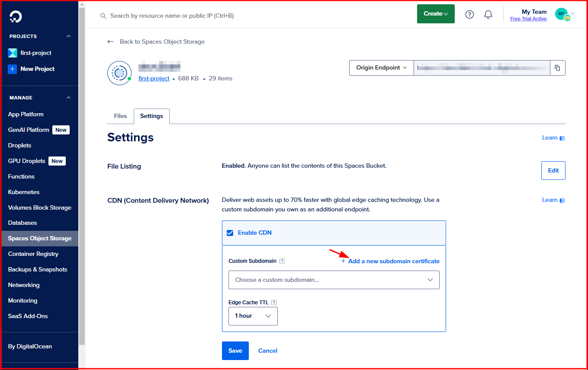
Task: Open the first-project link under bucket name
Action: coord(154,78)
